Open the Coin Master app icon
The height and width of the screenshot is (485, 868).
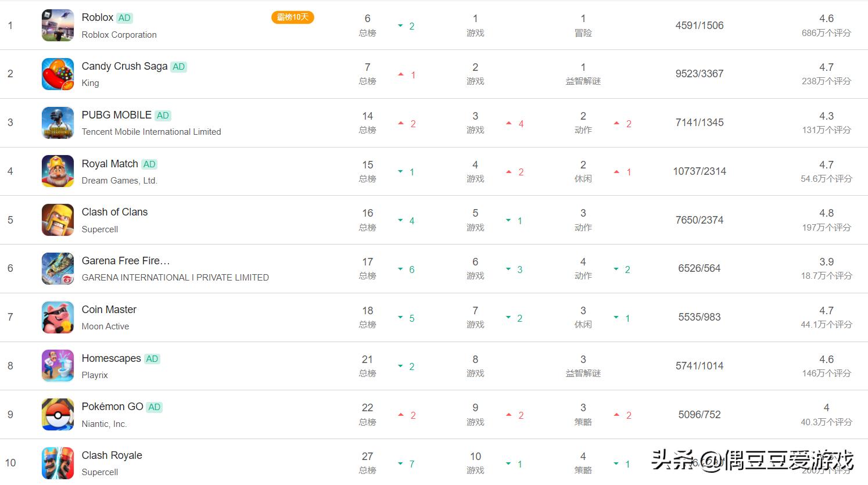click(58, 317)
